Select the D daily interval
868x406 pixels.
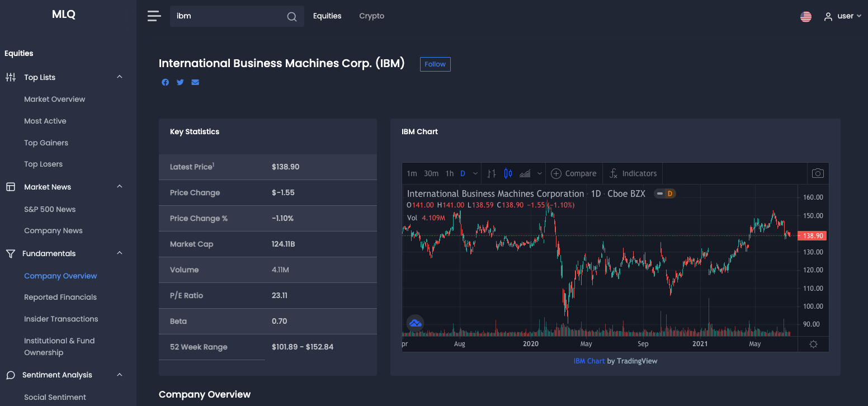coord(463,173)
